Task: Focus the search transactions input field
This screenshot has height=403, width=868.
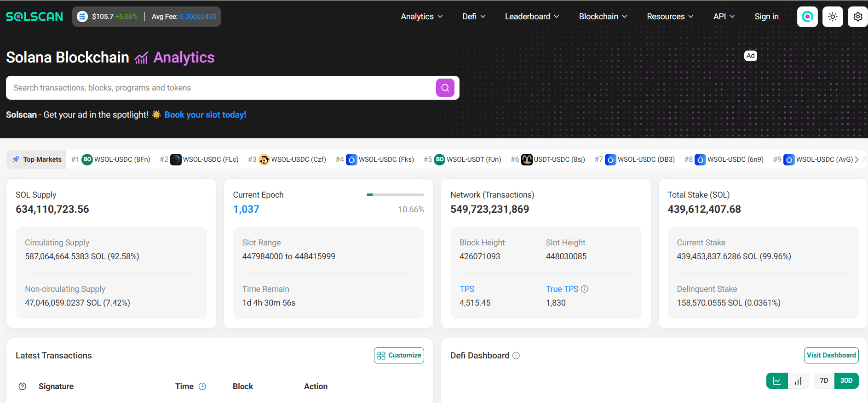Action: click(x=221, y=88)
